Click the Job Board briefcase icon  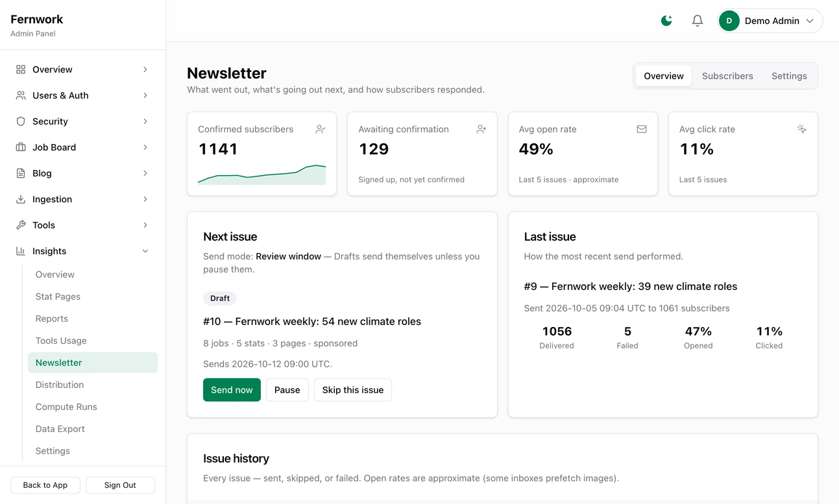coord(21,147)
